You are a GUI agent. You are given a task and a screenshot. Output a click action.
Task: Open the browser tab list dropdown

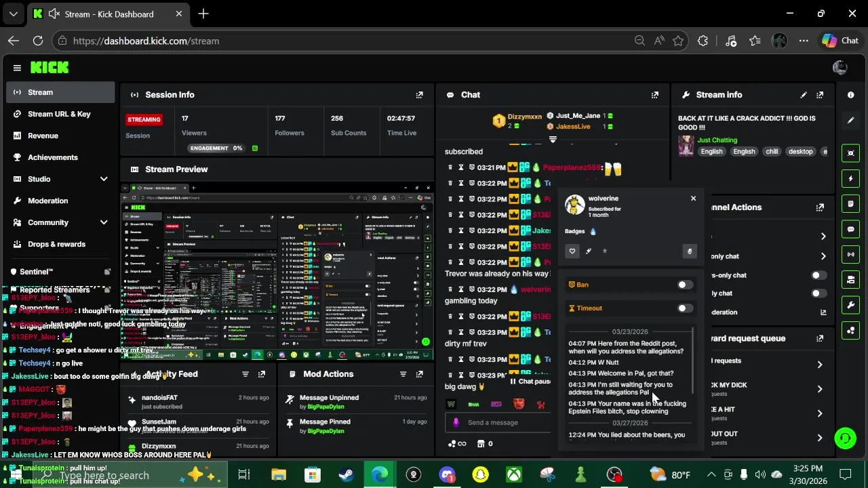click(14, 14)
